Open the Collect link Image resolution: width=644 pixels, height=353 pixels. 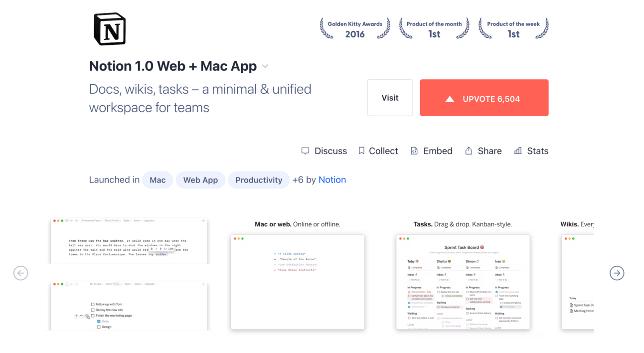click(383, 151)
